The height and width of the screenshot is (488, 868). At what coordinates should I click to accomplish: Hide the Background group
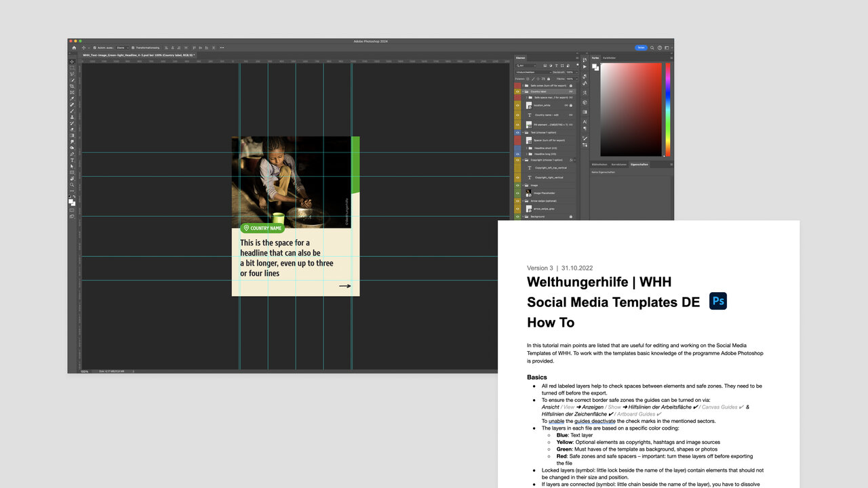517,216
